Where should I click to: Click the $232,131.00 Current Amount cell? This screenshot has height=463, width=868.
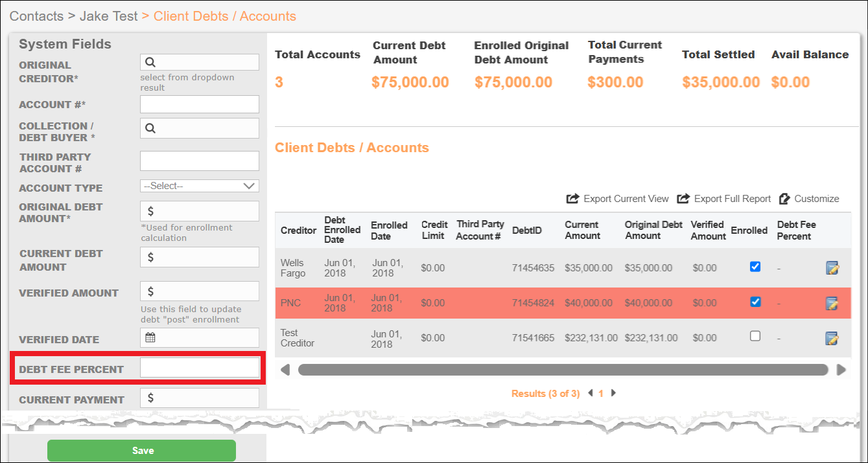coord(592,338)
